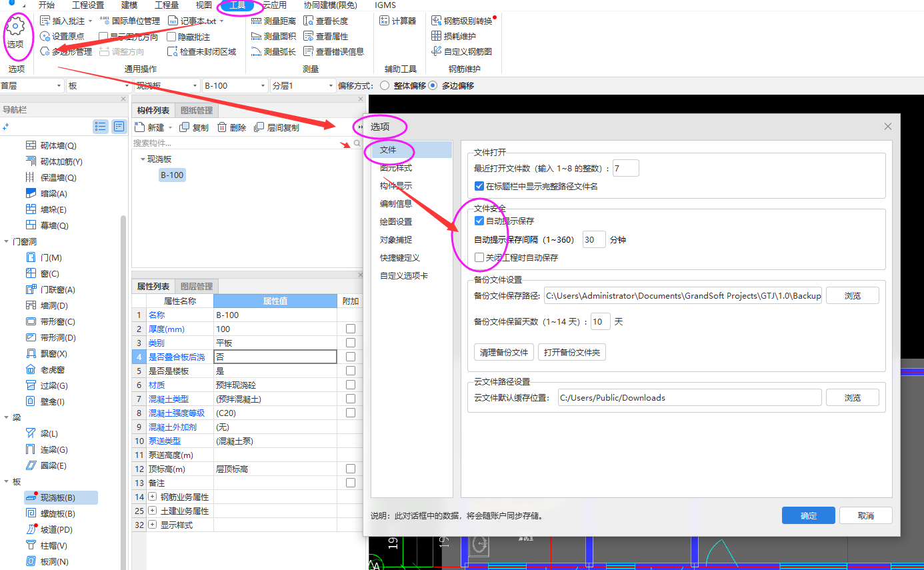Select the 测量弧长 tool
Screen dimensions: 924x570
[x=273, y=52]
